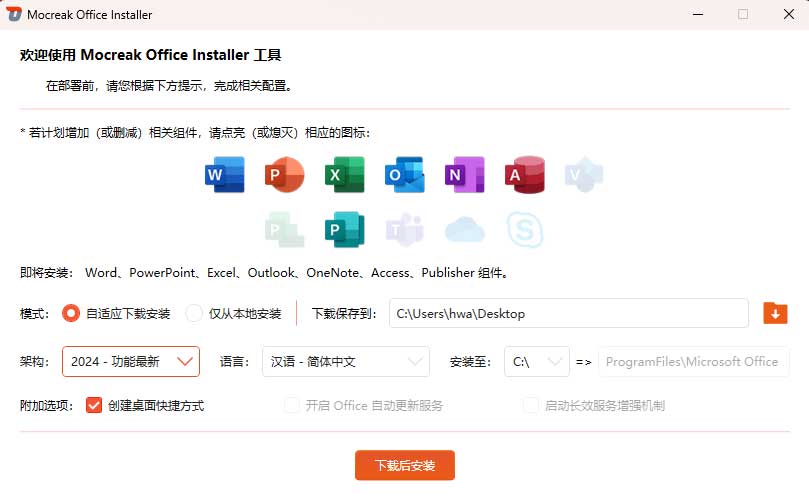Click heading 欢迎使用 Mocreak Office Installer 工具
This screenshot has height=499, width=809.
click(150, 55)
